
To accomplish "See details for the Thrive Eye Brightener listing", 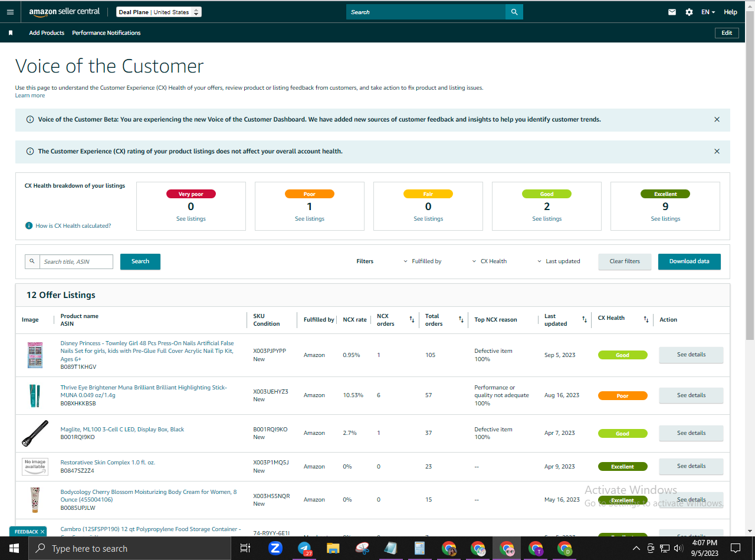I will click(691, 395).
